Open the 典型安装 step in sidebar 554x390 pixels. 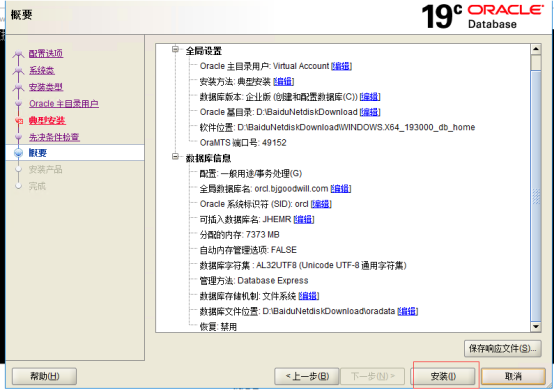tap(47, 120)
